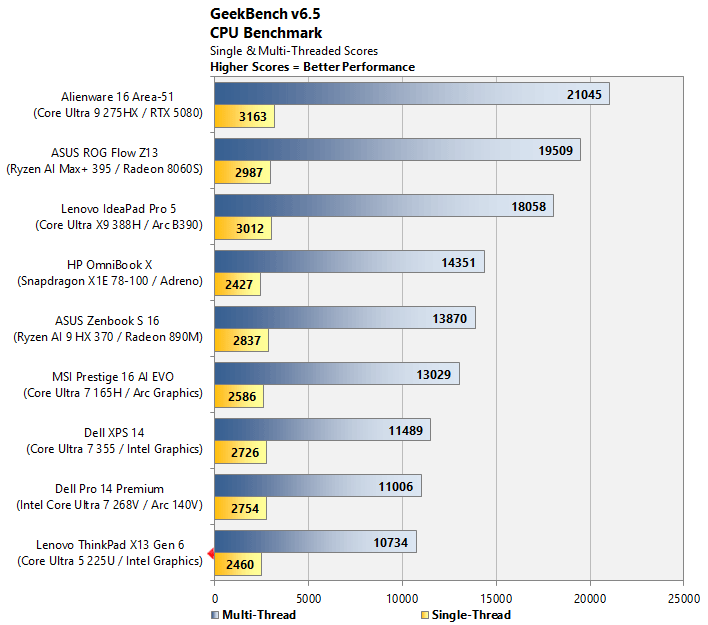Click the multi-thread value 18058

point(528,206)
